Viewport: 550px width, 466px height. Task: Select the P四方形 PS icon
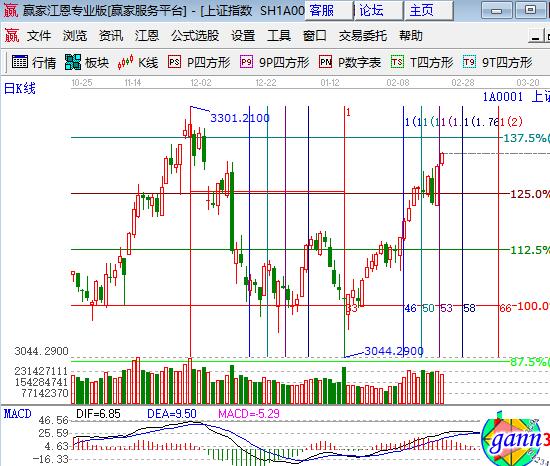[x=174, y=62]
